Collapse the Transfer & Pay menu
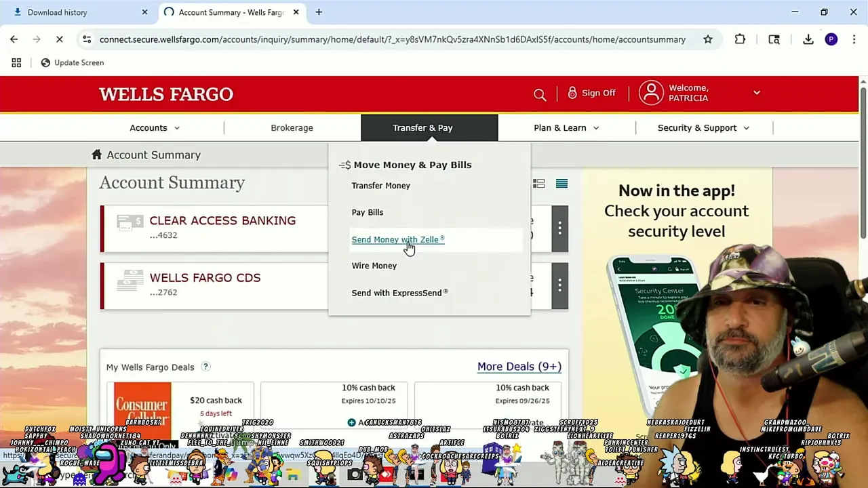The height and width of the screenshot is (488, 868). [x=429, y=127]
